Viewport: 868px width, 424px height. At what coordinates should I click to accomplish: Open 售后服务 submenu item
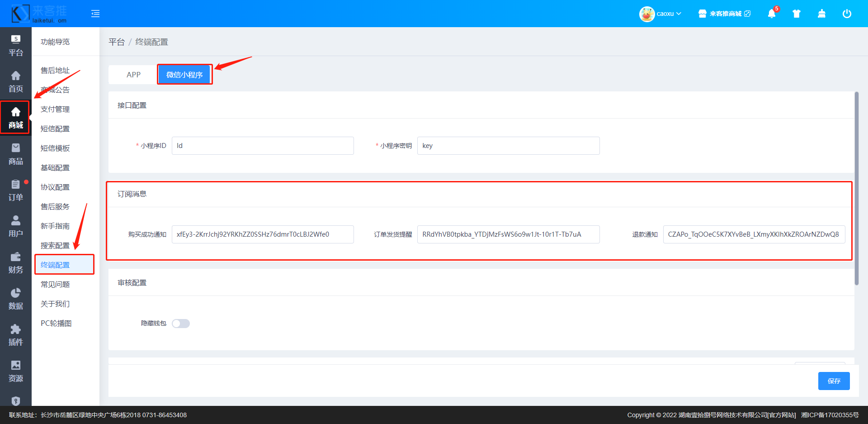coord(55,206)
